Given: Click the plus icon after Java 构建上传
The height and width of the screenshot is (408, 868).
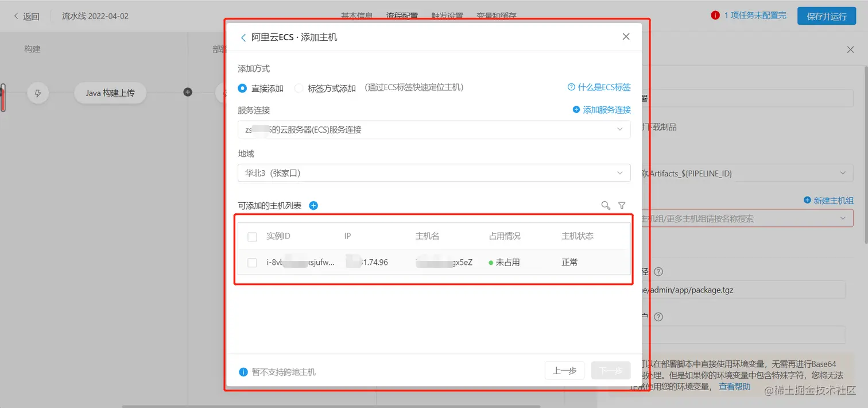Looking at the screenshot, I should coord(188,92).
